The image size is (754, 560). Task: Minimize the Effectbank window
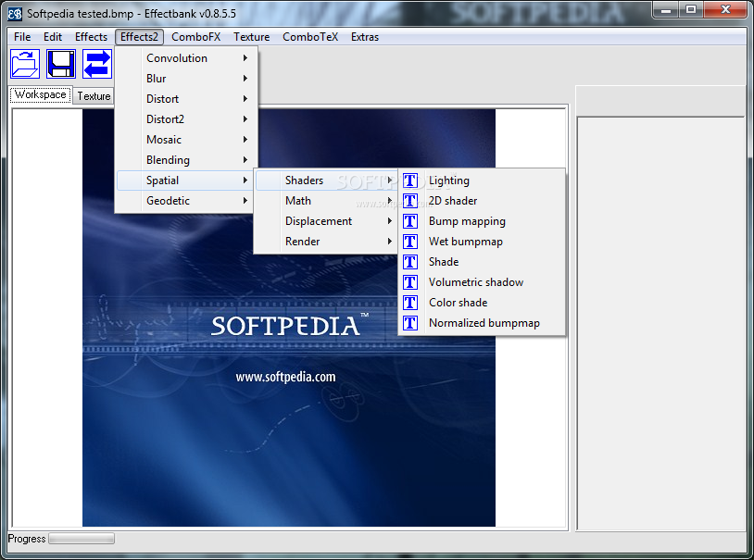(666, 9)
